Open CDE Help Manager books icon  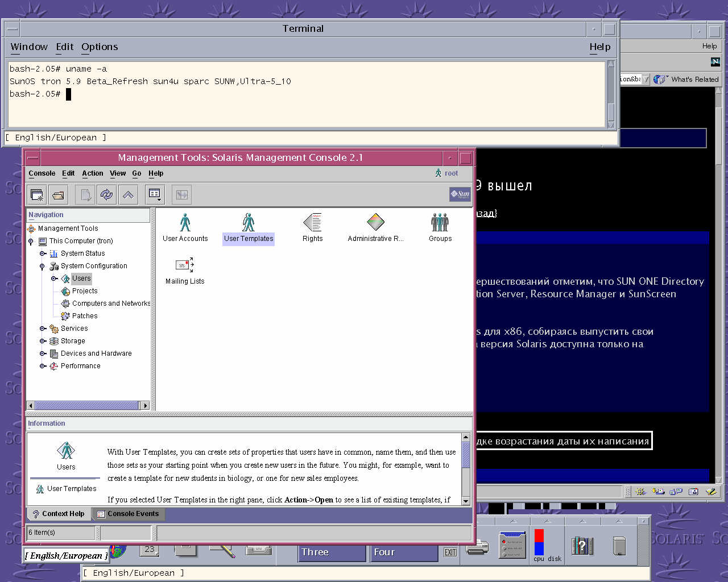coord(582,546)
